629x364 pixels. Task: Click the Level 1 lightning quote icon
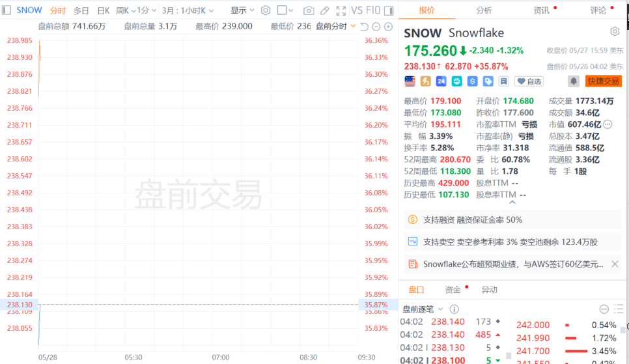pos(426,81)
